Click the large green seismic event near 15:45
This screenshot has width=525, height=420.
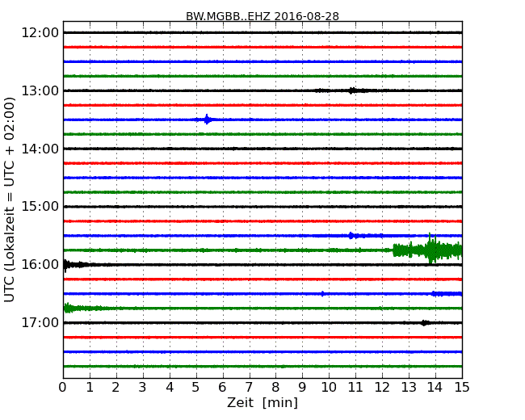click(427, 250)
